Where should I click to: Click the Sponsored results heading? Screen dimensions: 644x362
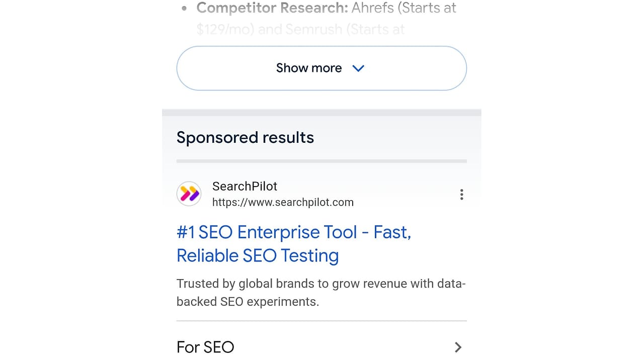click(x=245, y=138)
